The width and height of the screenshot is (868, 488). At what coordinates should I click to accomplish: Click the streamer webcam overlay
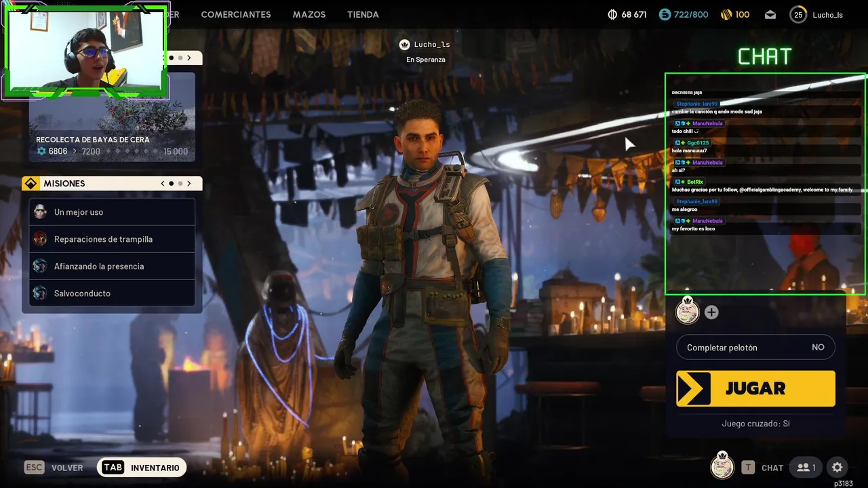[x=85, y=51]
